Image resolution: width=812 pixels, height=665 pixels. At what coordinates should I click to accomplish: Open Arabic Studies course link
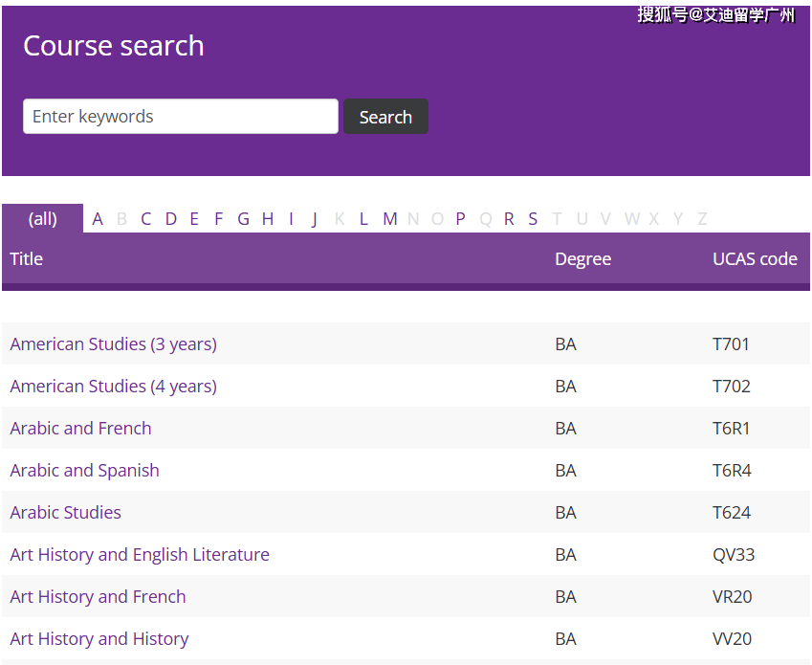pyautogui.click(x=65, y=512)
